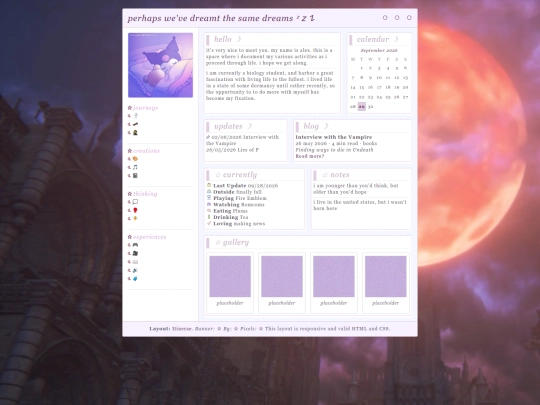Open the speech bubble icon under thinking

135,202
